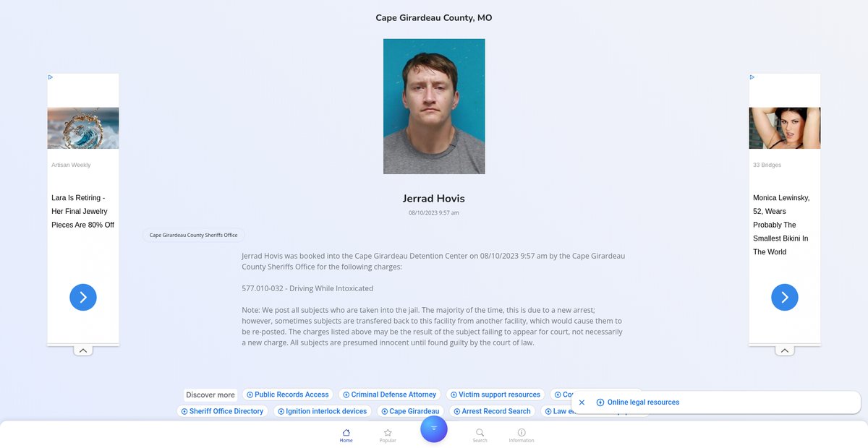The height and width of the screenshot is (448, 868).
Task: Click the Driving While Intoxicated charge line
Action: (307, 288)
